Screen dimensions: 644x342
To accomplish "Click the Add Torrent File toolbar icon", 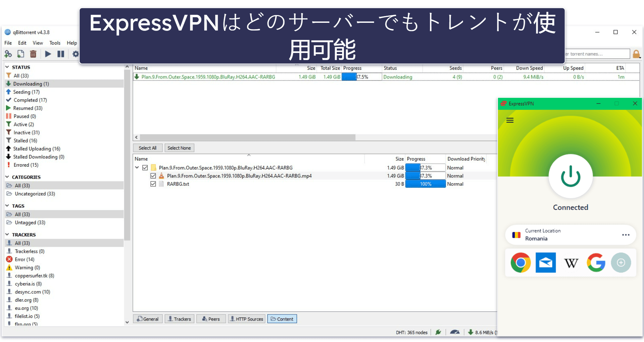I will [21, 54].
